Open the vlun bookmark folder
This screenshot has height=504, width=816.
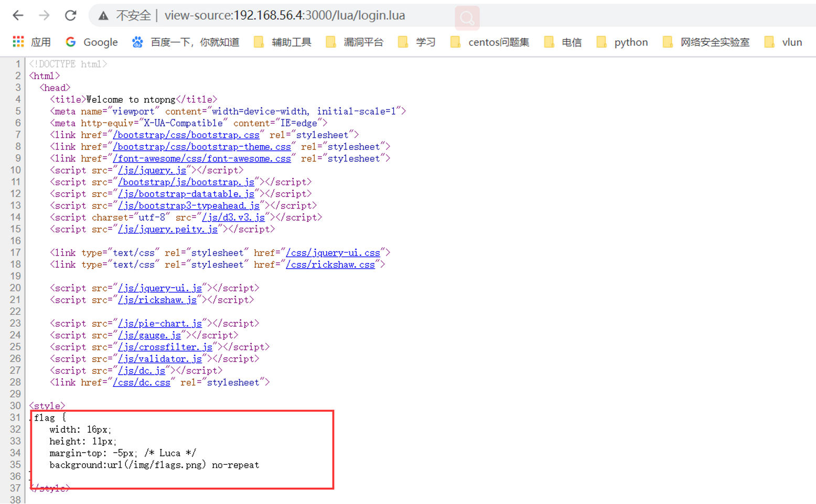coord(783,42)
